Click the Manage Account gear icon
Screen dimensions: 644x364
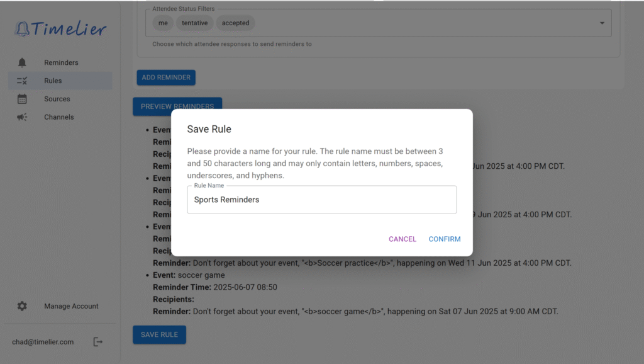tap(22, 306)
